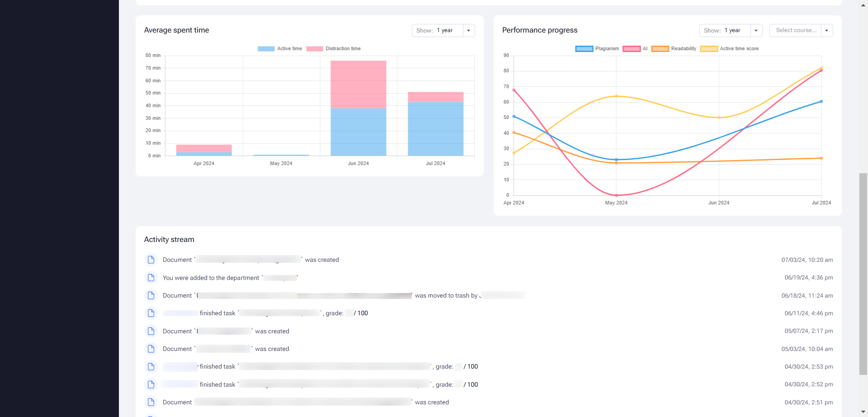Click Plagiarism data point at Jul 2024
Screen dimensions: 868x417
(821, 101)
